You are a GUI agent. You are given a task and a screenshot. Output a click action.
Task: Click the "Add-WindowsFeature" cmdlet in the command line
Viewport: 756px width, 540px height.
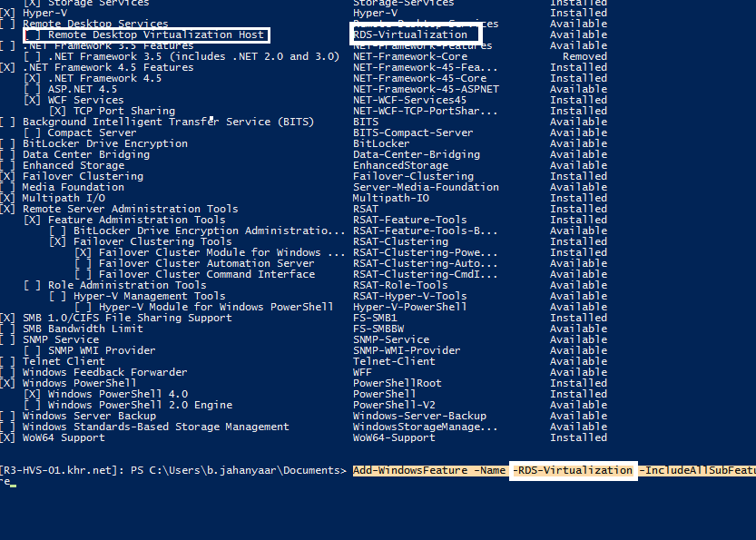pyautogui.click(x=410, y=470)
